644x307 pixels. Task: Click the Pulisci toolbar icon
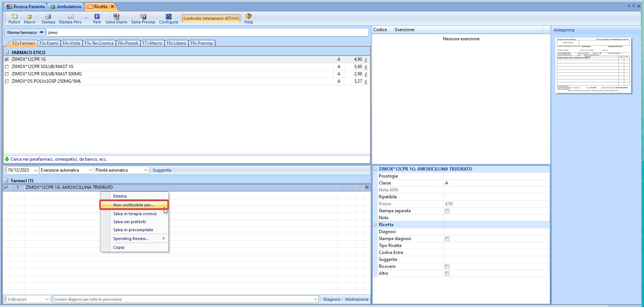(x=15, y=19)
